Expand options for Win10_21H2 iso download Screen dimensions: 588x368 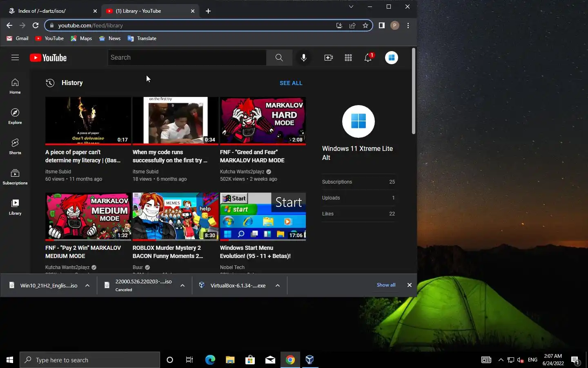(87, 285)
